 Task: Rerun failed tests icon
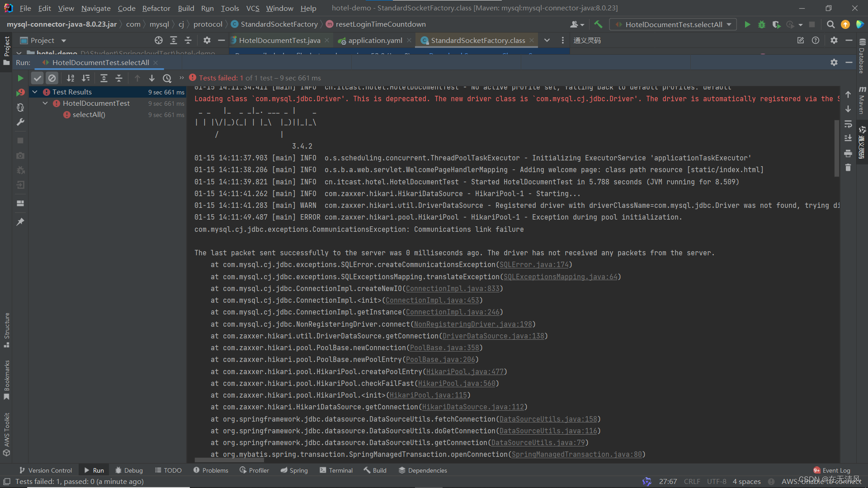coord(20,93)
